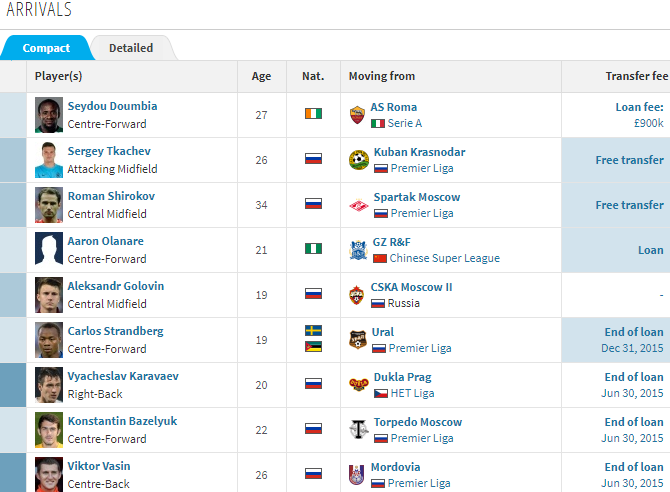Click the CSKA Moscow II club crest
This screenshot has width=670, height=492.
pos(357,295)
